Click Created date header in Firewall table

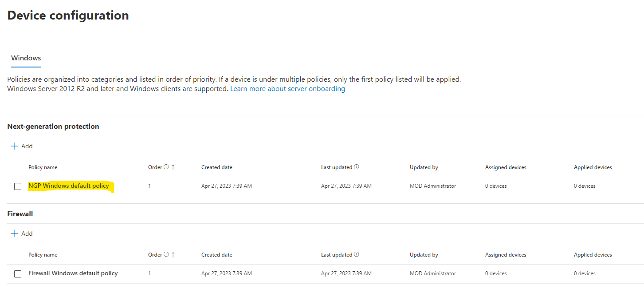[x=217, y=255]
